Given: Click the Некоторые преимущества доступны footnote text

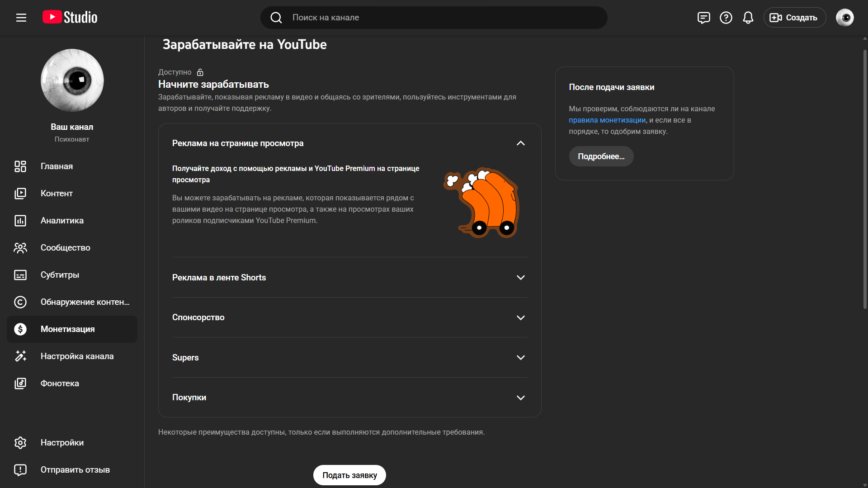Looking at the screenshot, I should tap(321, 432).
